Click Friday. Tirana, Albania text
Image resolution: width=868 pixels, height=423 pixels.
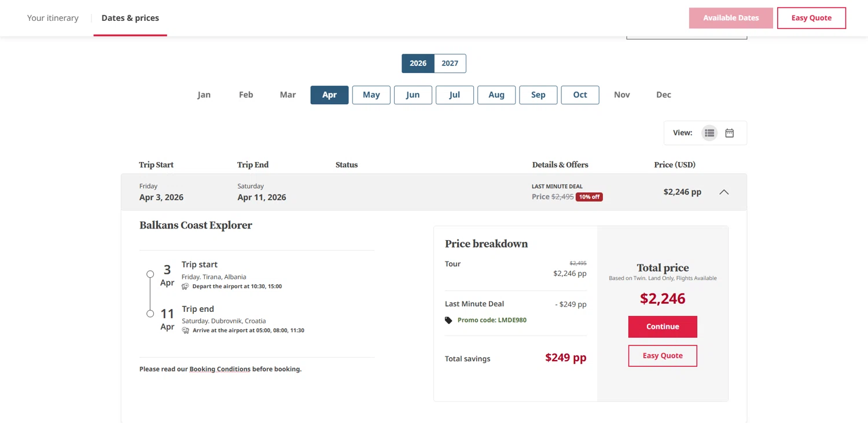(x=214, y=277)
